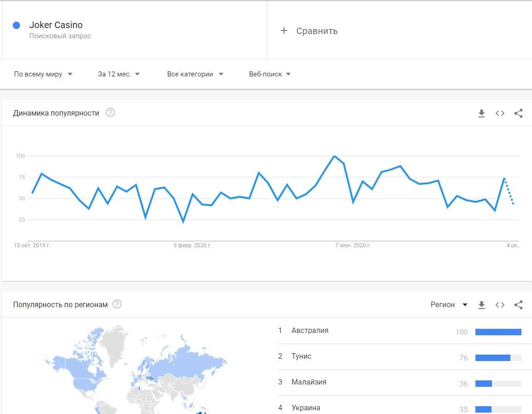The height and width of the screenshot is (414, 532).
Task: Open the По всему миру location dropdown
Action: click(43, 74)
